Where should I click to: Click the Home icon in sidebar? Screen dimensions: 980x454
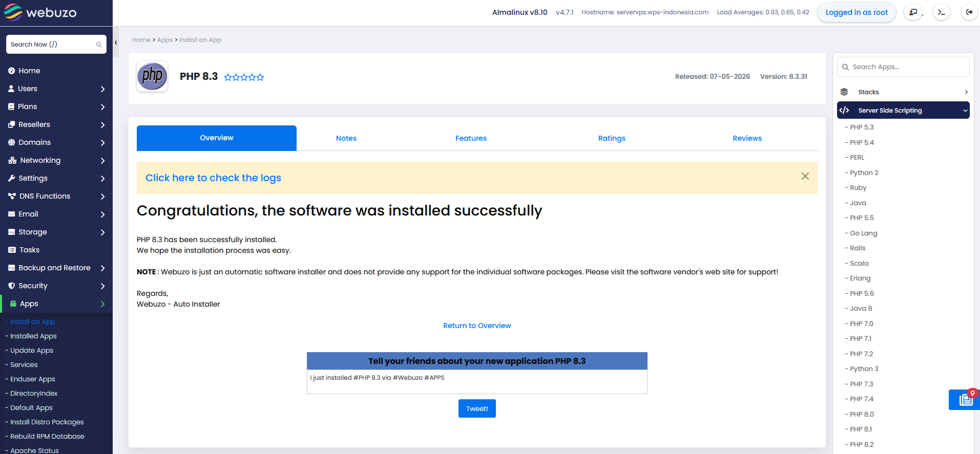pyautogui.click(x=11, y=71)
